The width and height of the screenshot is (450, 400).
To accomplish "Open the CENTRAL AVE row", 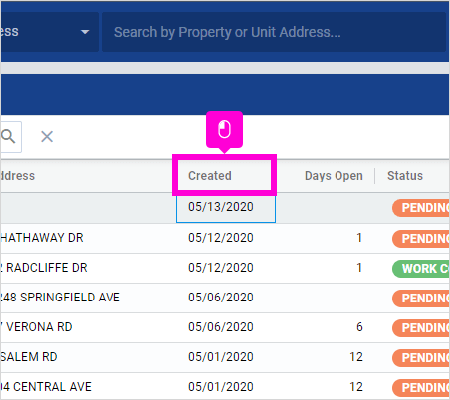I will 225,387.
